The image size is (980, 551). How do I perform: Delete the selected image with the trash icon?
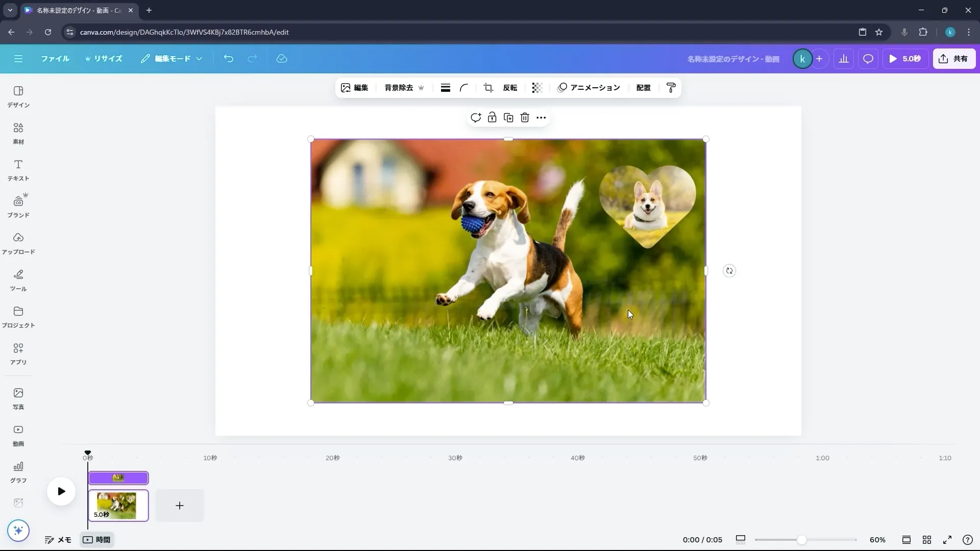[x=525, y=117]
